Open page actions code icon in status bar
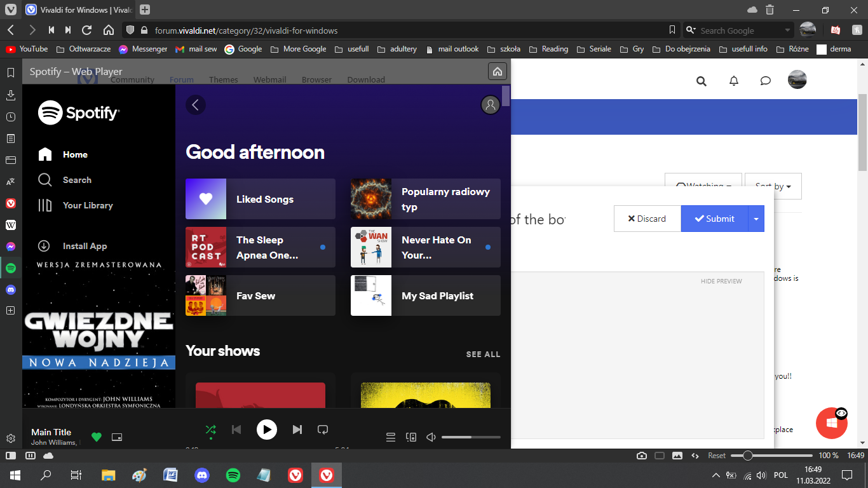 coord(695,456)
